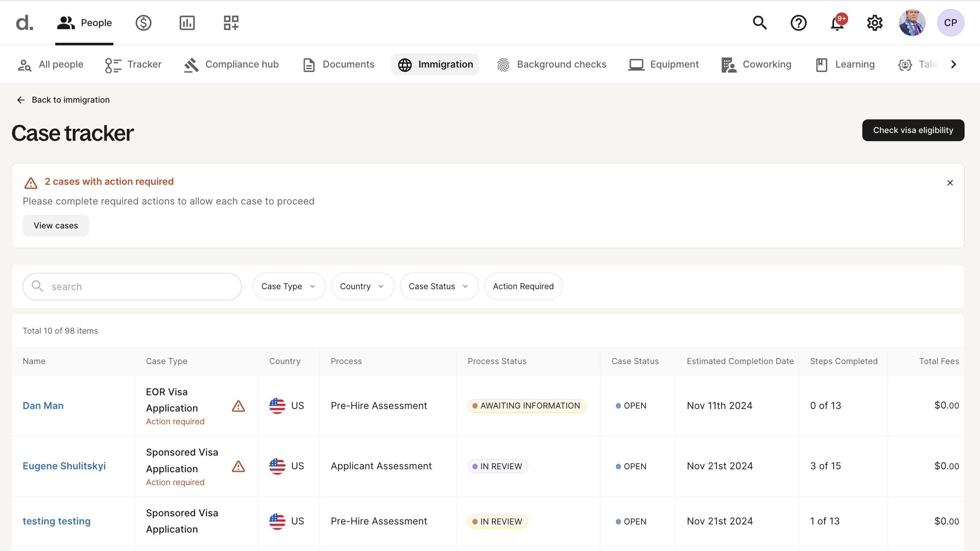Expand the Case Type dropdown
Image resolution: width=980 pixels, height=551 pixels.
[289, 286]
